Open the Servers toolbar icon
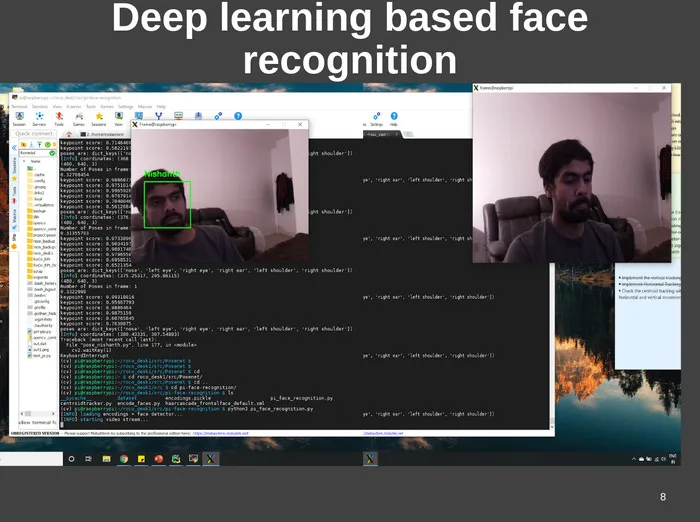This screenshot has height=522, width=700. [39, 118]
